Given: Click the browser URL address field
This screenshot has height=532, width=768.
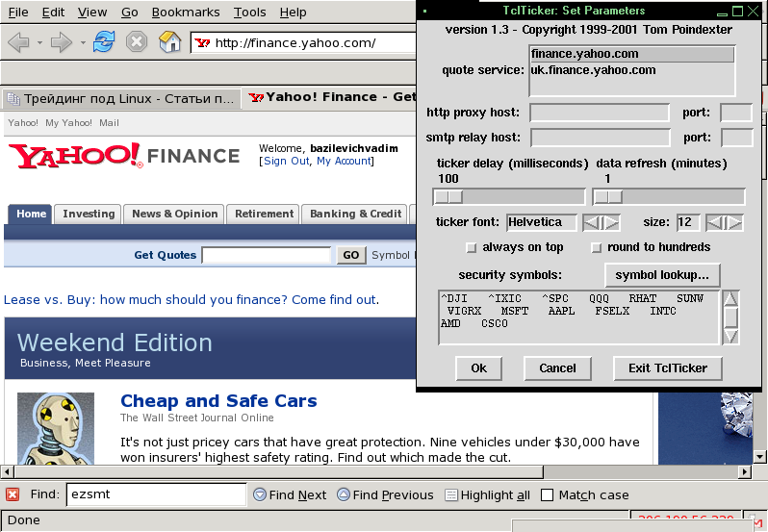Looking at the screenshot, I should (304, 43).
